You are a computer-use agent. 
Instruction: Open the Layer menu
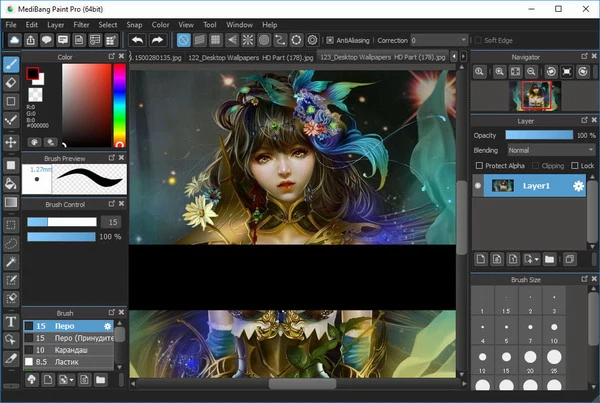pyautogui.click(x=55, y=25)
